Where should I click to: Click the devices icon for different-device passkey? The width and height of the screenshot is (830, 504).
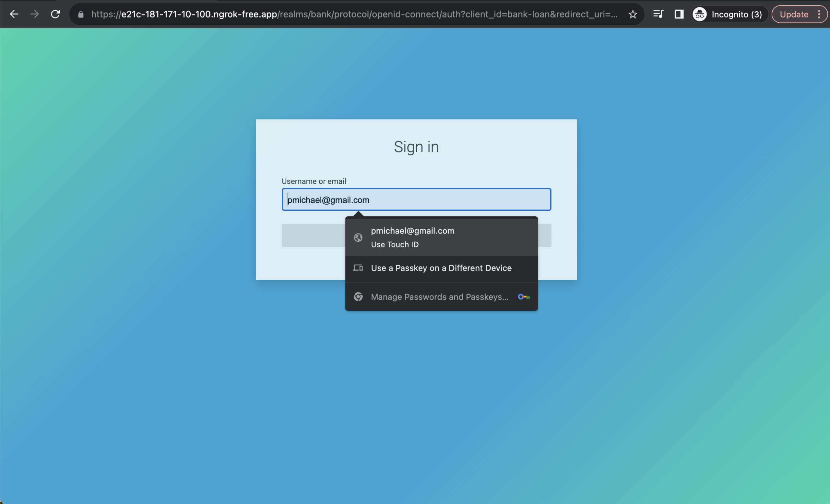358,268
